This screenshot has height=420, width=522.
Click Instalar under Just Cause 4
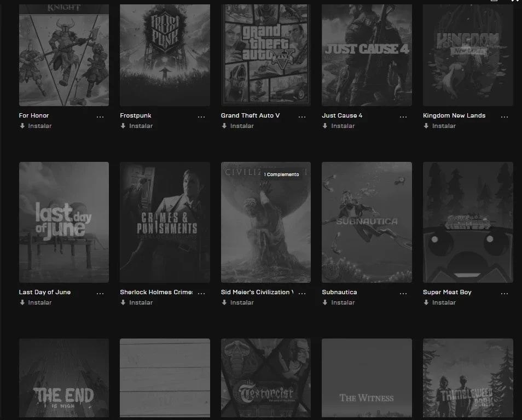pos(339,126)
